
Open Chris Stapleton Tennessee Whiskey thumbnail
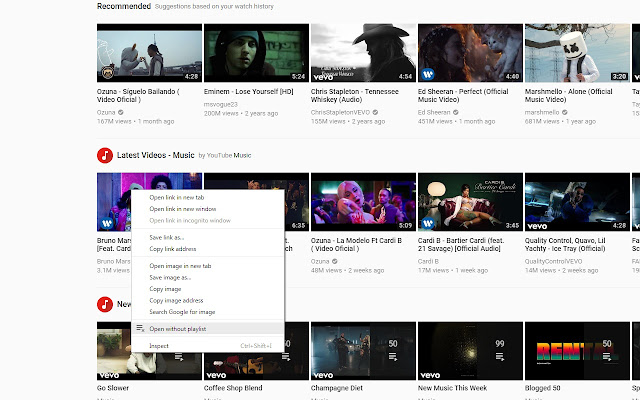coord(363,53)
